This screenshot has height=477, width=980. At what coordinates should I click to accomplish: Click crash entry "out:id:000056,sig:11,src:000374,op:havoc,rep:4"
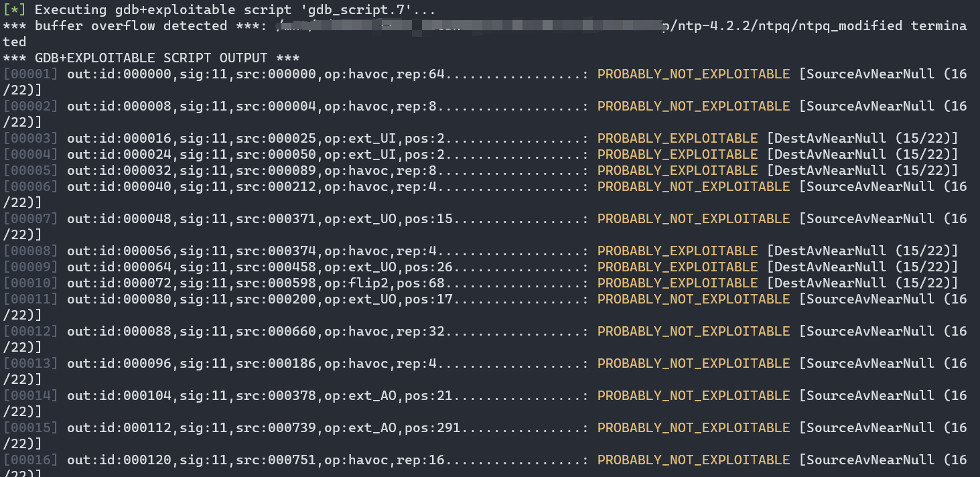point(252,251)
